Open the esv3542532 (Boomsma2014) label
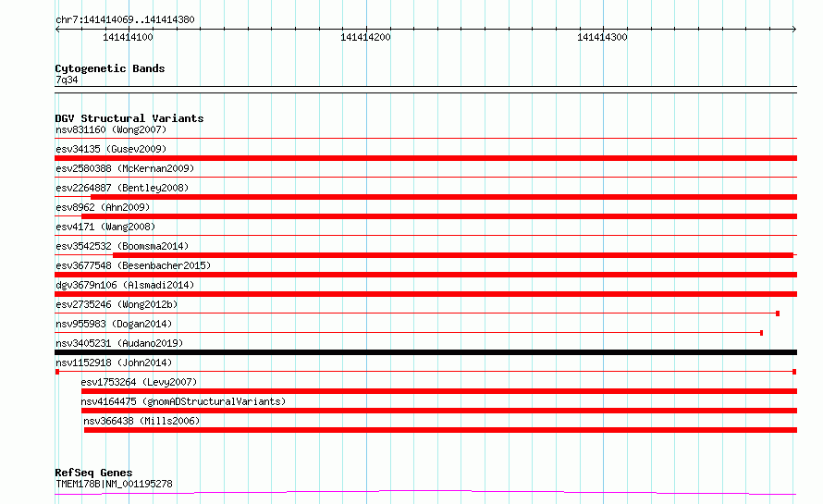 [x=122, y=246]
